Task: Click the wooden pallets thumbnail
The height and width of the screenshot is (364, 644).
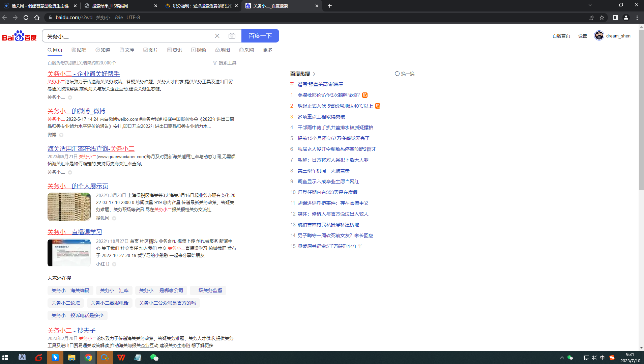Action: click(69, 207)
